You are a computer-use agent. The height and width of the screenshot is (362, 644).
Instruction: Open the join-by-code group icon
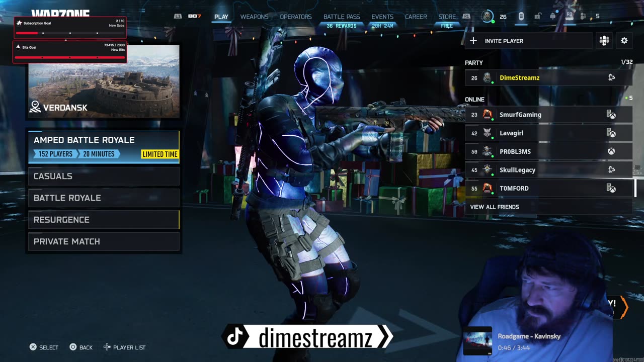pos(604,41)
